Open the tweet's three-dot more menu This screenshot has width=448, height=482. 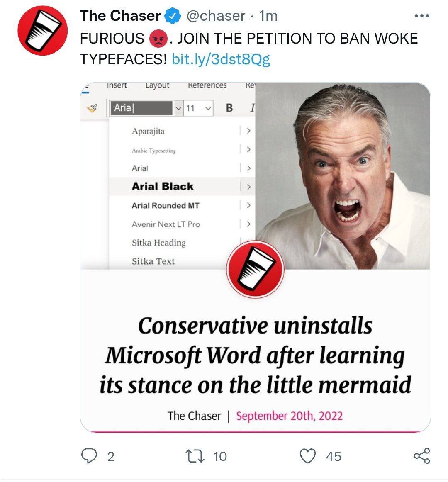(x=421, y=16)
